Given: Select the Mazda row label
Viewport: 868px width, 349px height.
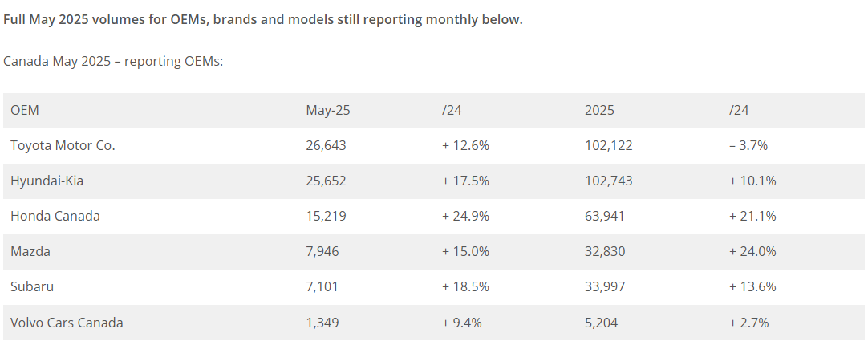Looking at the screenshot, I should click(30, 252).
